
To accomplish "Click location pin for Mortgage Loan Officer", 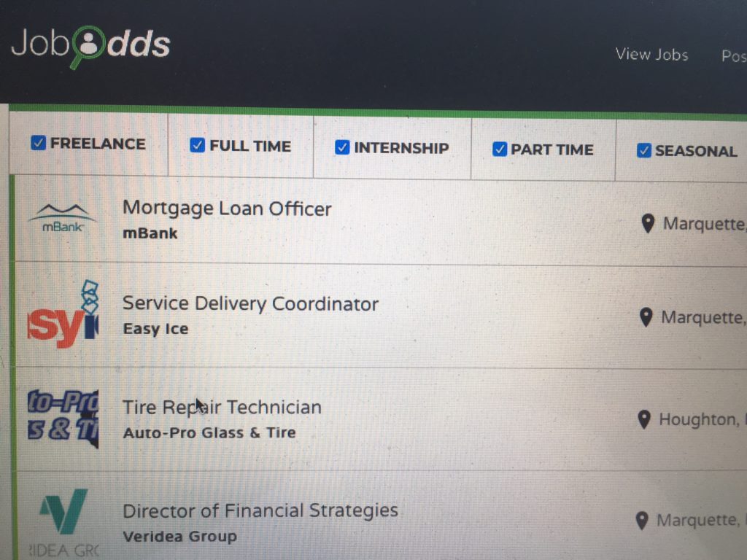I will pos(647,223).
